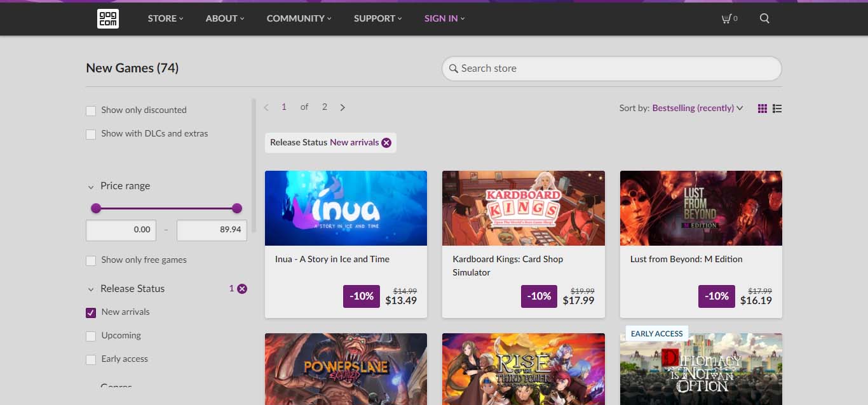The height and width of the screenshot is (405, 868).
Task: Switch to list view layout
Action: [776, 108]
